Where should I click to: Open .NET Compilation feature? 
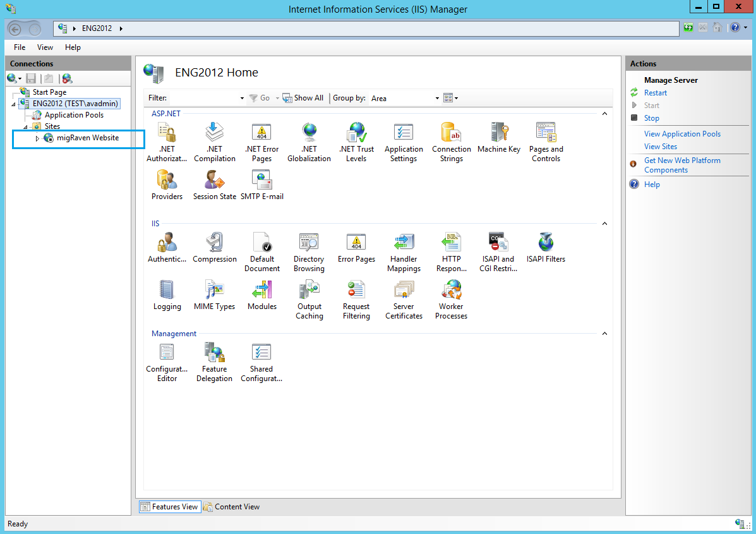pyautogui.click(x=215, y=142)
